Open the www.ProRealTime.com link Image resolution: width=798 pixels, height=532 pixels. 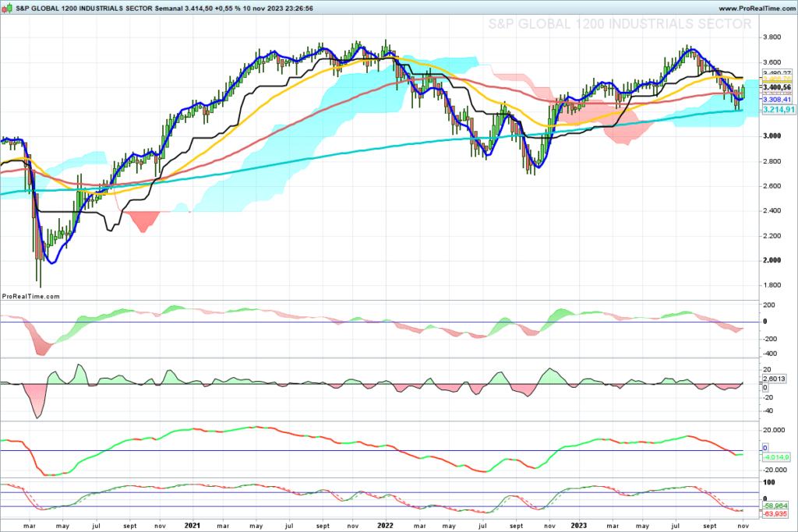coord(757,9)
